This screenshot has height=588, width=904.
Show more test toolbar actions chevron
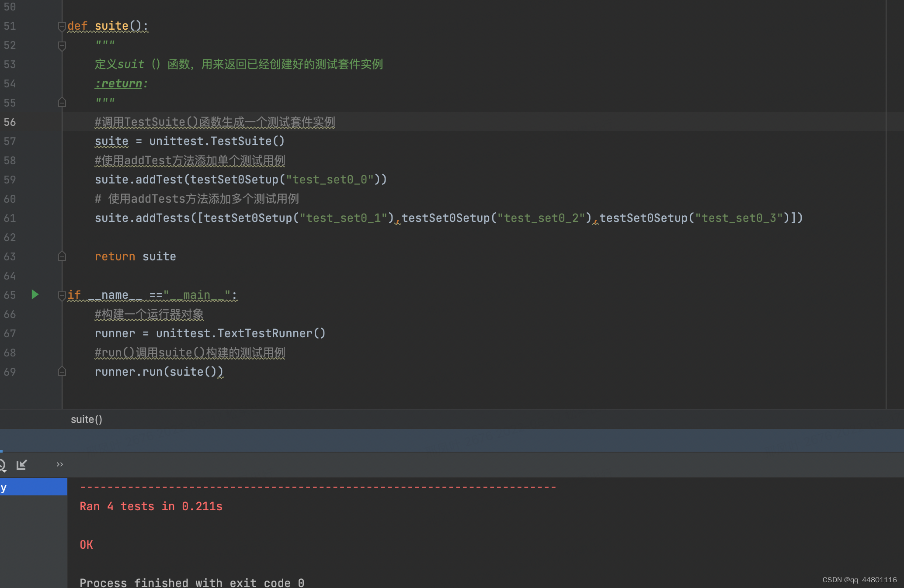pos(60,464)
